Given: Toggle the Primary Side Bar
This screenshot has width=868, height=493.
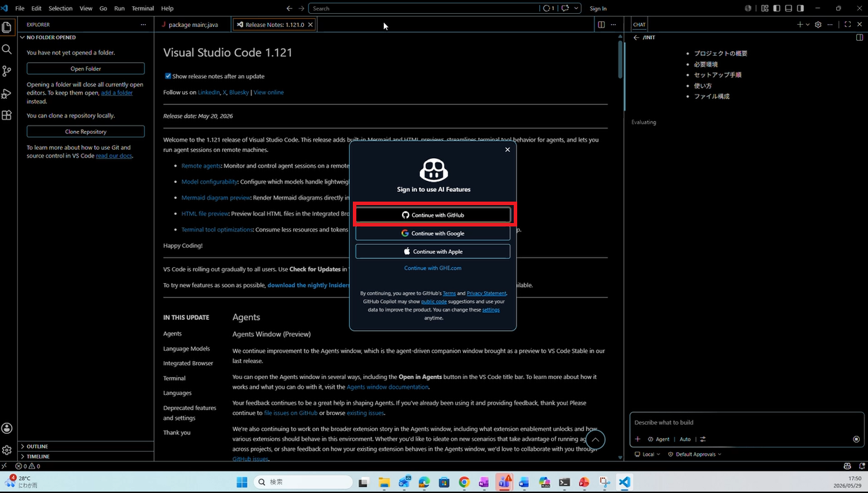Looking at the screenshot, I should coord(777,8).
